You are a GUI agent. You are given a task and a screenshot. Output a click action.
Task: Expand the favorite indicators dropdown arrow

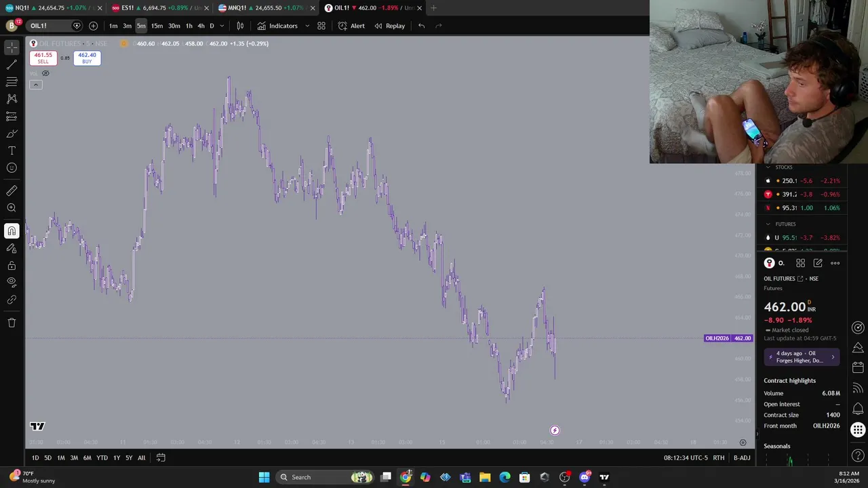pos(307,26)
